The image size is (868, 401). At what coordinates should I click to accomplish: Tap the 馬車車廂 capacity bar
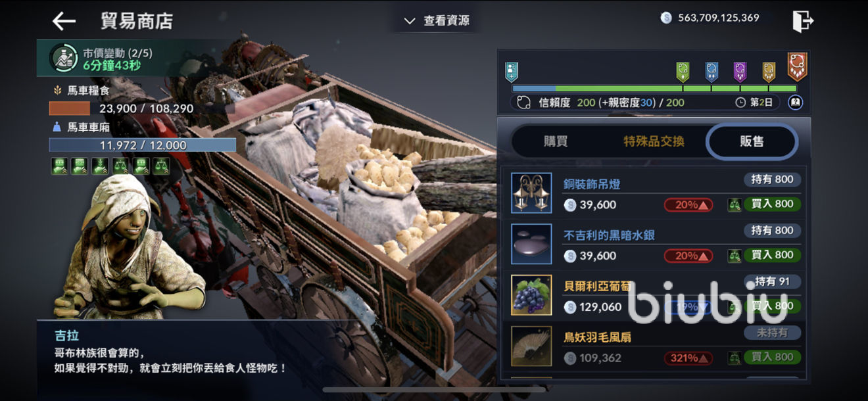143,145
